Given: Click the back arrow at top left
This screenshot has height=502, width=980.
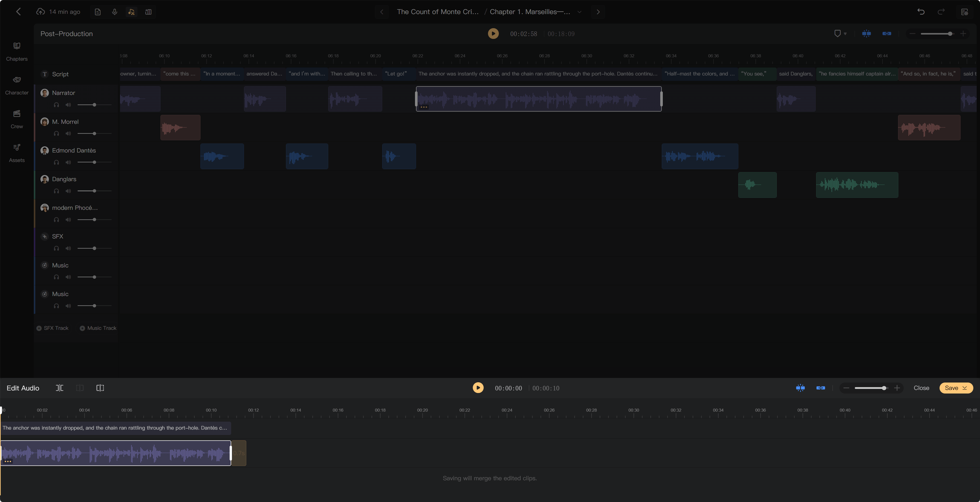Looking at the screenshot, I should click(x=18, y=12).
